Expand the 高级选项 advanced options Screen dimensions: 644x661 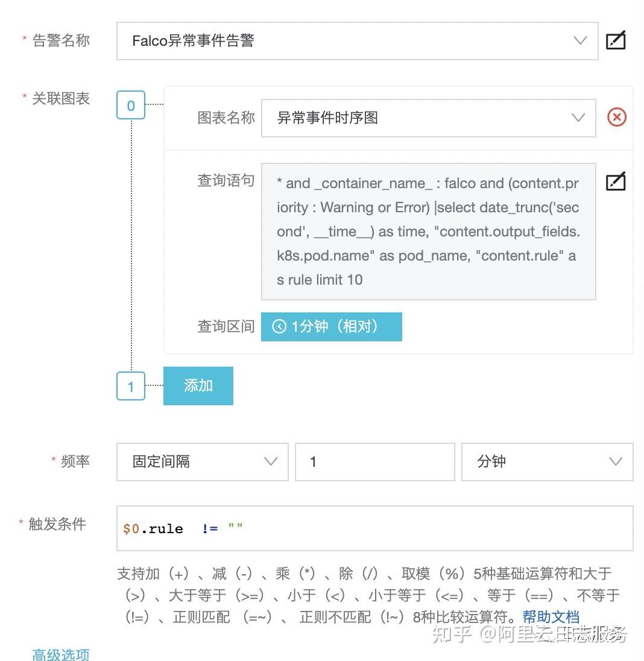[60, 654]
